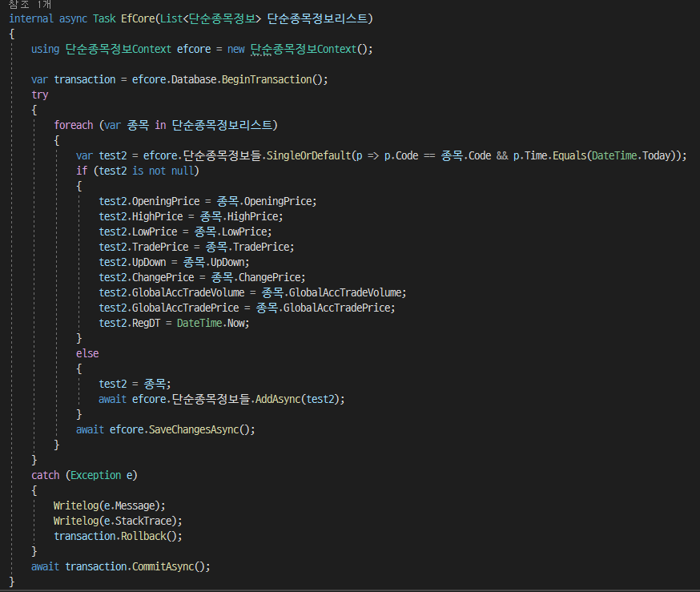The width and height of the screenshot is (700, 592).
Task: Click 'SaveChangesAsync()' call
Action: tap(200, 429)
